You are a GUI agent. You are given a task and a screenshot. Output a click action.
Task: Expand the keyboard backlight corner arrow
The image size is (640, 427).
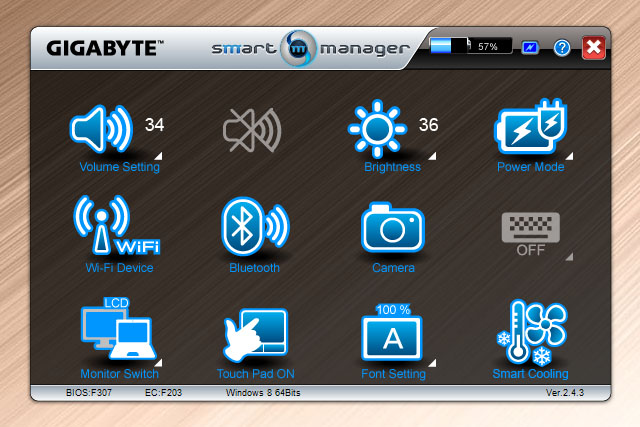569,256
